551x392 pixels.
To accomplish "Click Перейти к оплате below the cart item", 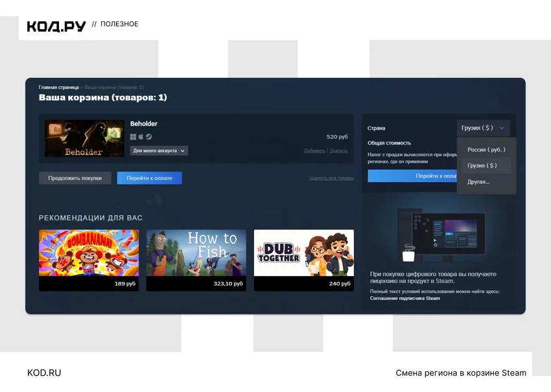I will [x=149, y=178].
